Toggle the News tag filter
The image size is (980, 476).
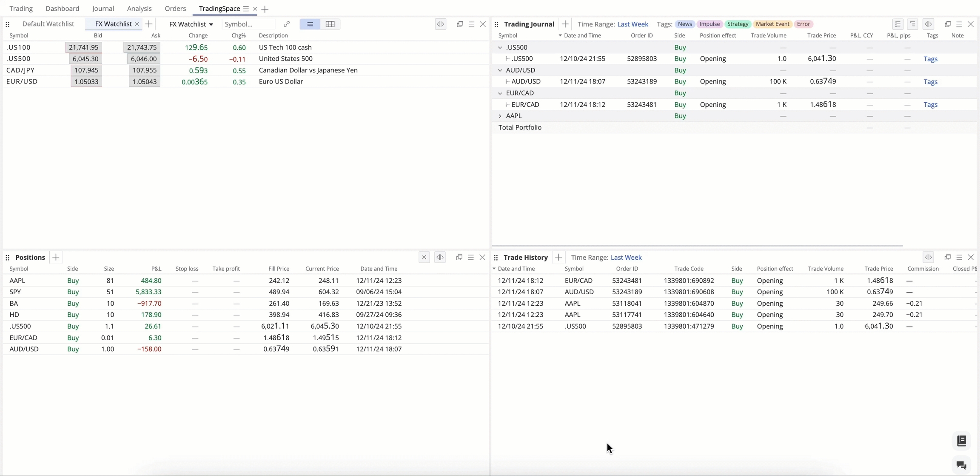point(685,24)
